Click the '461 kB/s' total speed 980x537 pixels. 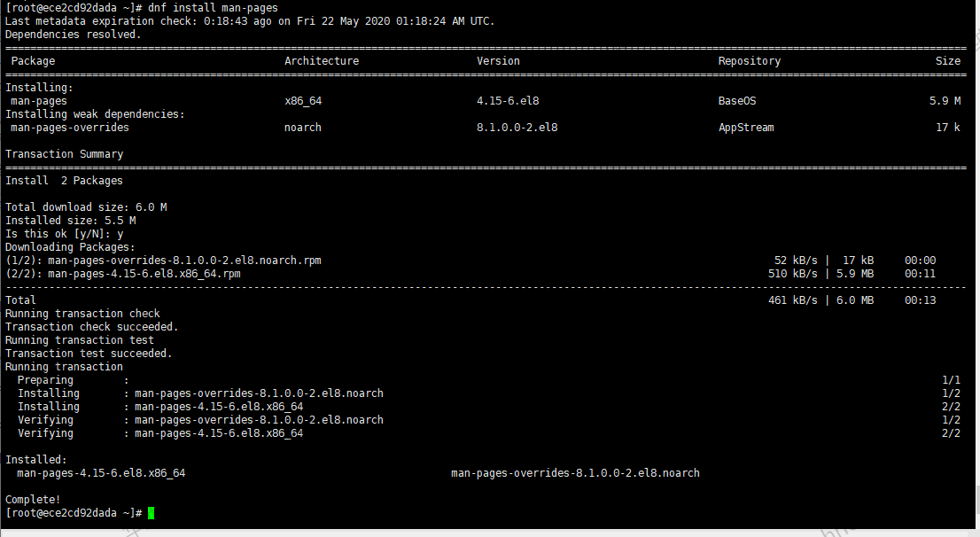tap(792, 300)
